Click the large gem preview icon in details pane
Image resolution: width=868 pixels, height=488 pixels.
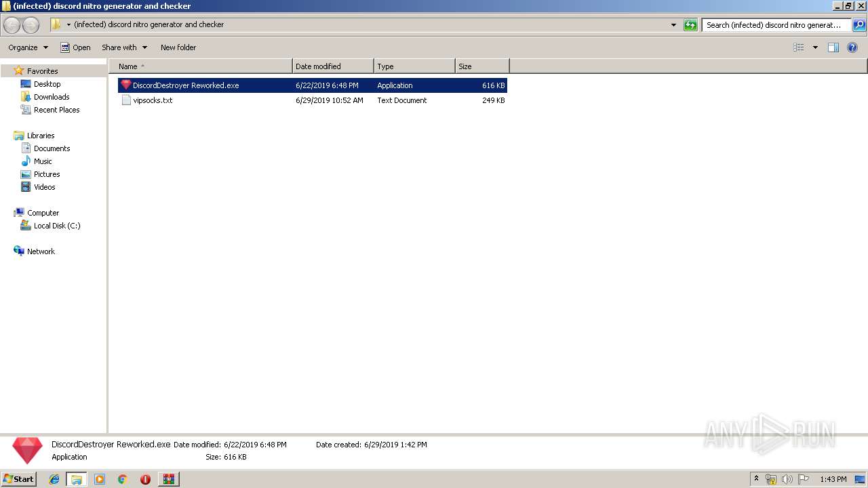coord(27,451)
